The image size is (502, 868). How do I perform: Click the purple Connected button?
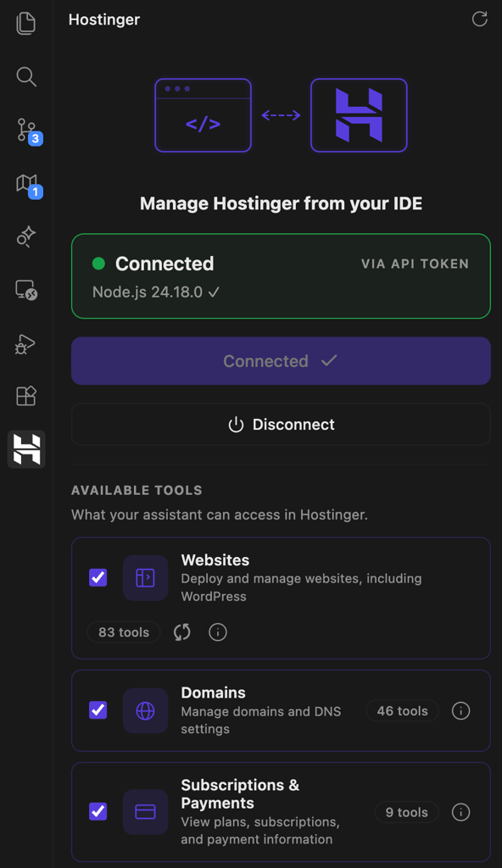pyautogui.click(x=281, y=361)
